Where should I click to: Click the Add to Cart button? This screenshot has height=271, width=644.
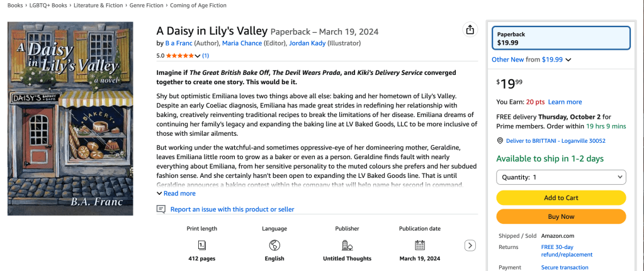561,197
